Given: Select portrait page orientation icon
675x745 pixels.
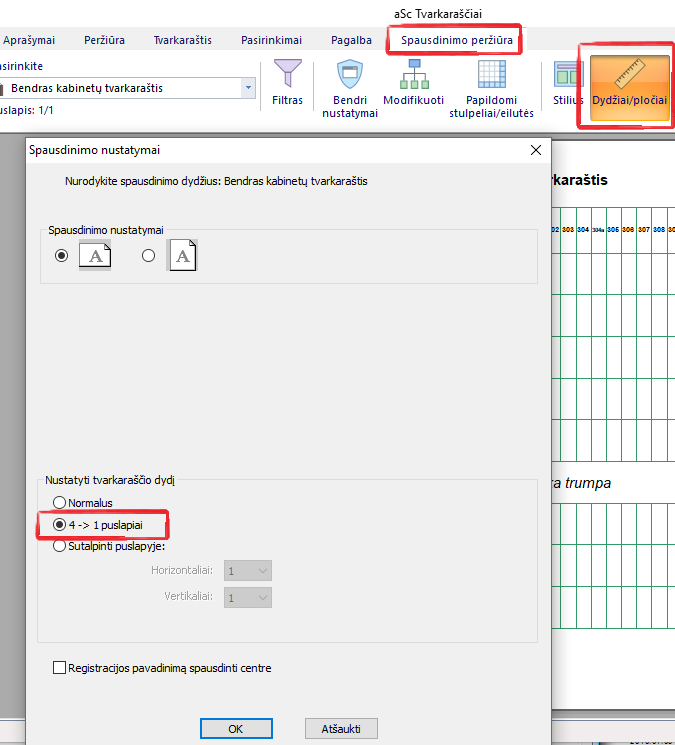Looking at the screenshot, I should click(181, 256).
